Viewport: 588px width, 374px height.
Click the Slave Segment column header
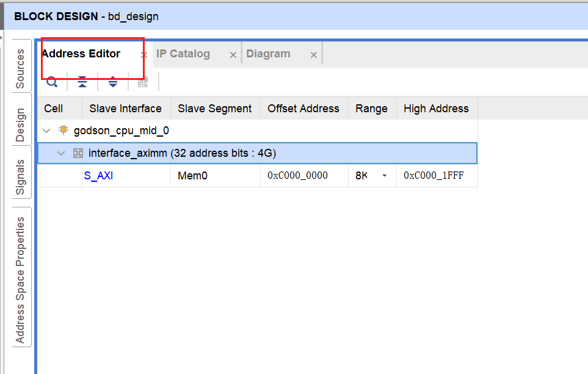214,109
